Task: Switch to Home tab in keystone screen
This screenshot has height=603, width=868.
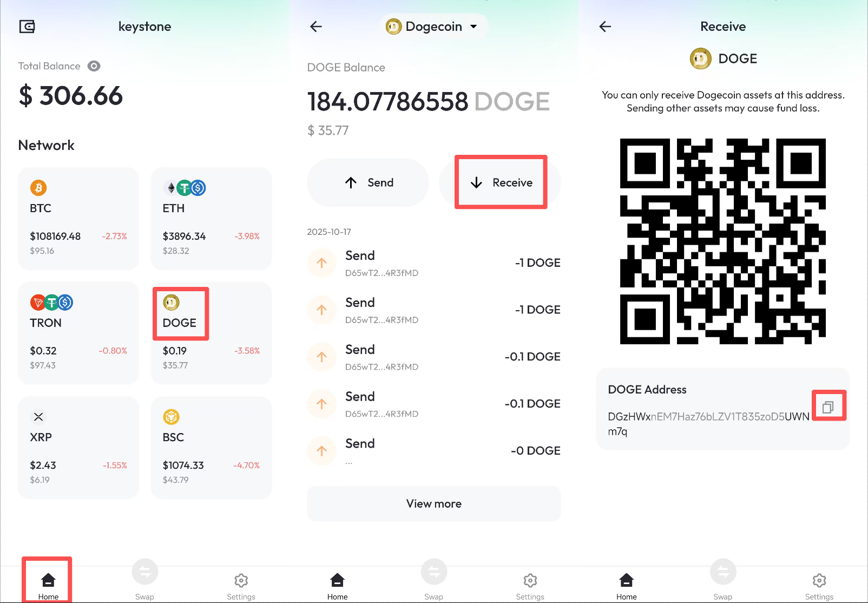Action: click(x=48, y=586)
